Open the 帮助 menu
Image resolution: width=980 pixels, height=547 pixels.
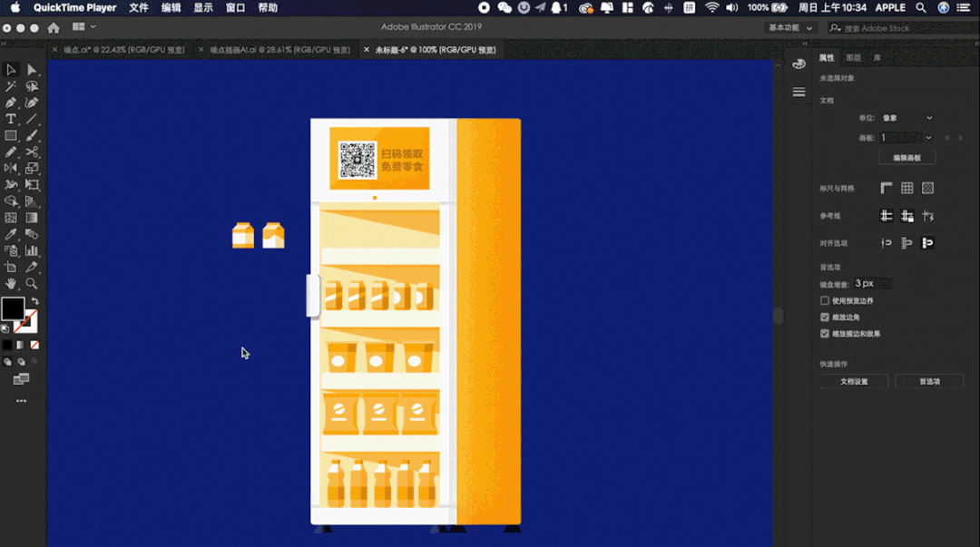coord(268,7)
